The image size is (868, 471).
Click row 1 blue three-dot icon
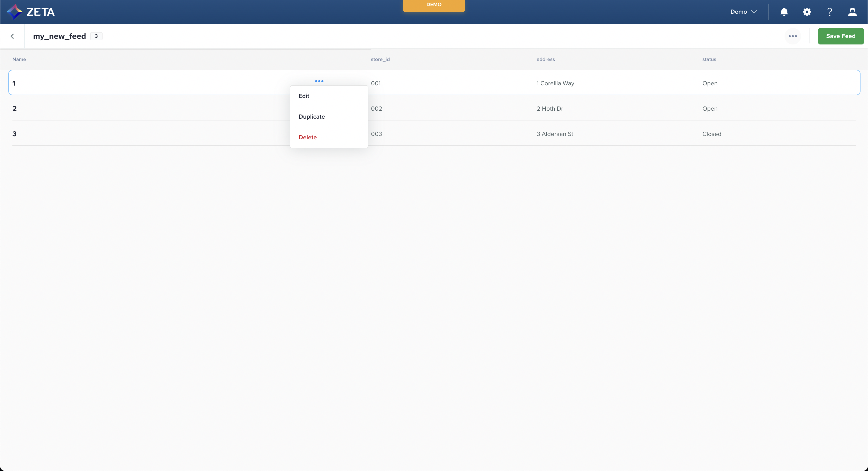coord(319,81)
